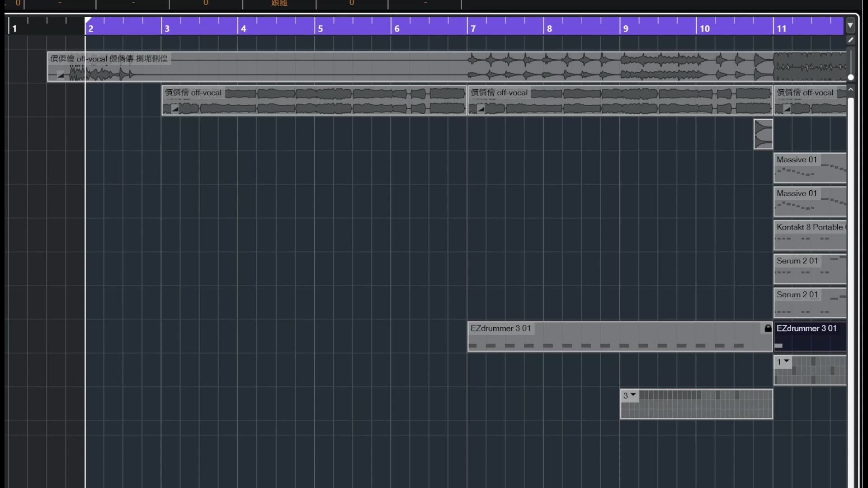868x488 pixels.
Task: Click bar 1 in the ruler
Action: click(14, 28)
